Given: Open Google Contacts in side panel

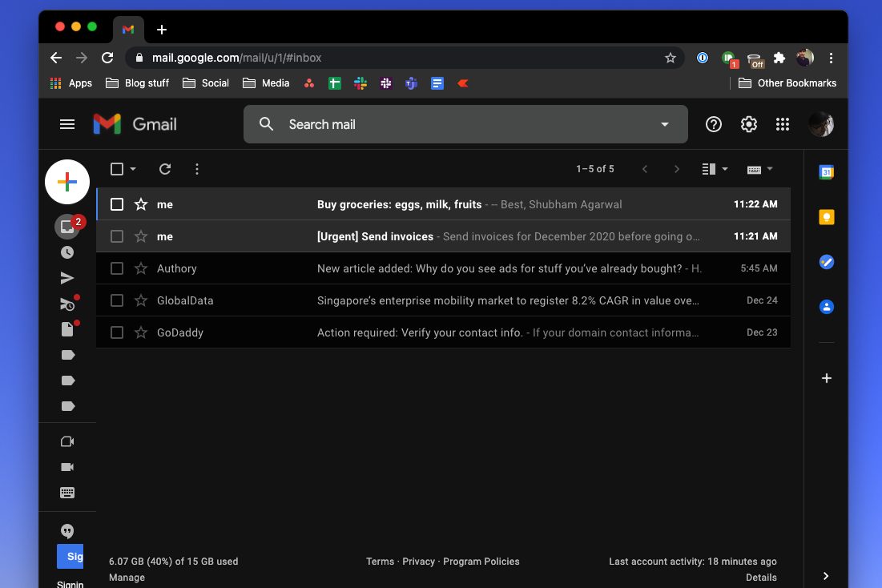Looking at the screenshot, I should (x=826, y=307).
